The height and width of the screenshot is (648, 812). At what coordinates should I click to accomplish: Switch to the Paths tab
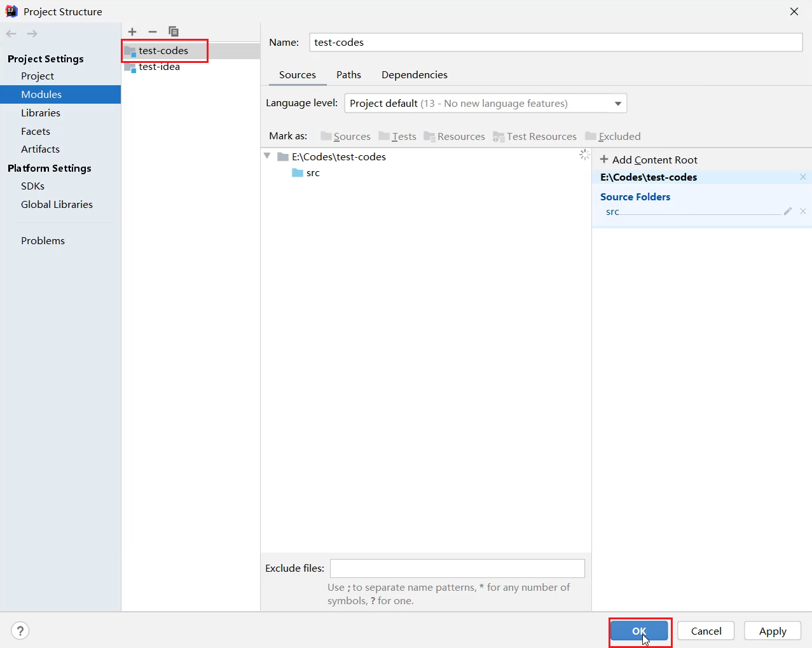point(348,75)
